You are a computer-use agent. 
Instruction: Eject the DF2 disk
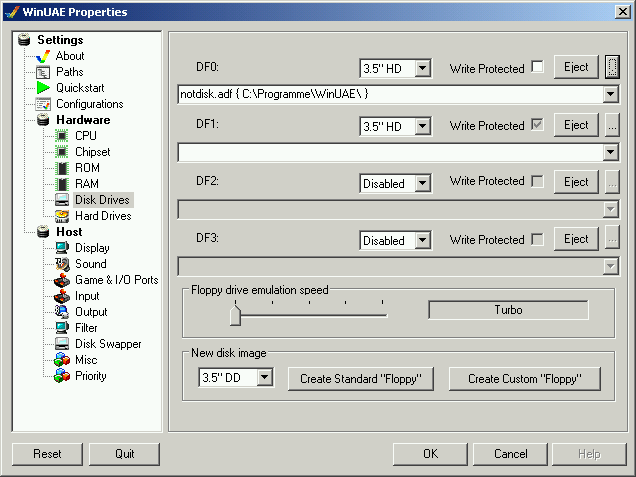(x=576, y=182)
